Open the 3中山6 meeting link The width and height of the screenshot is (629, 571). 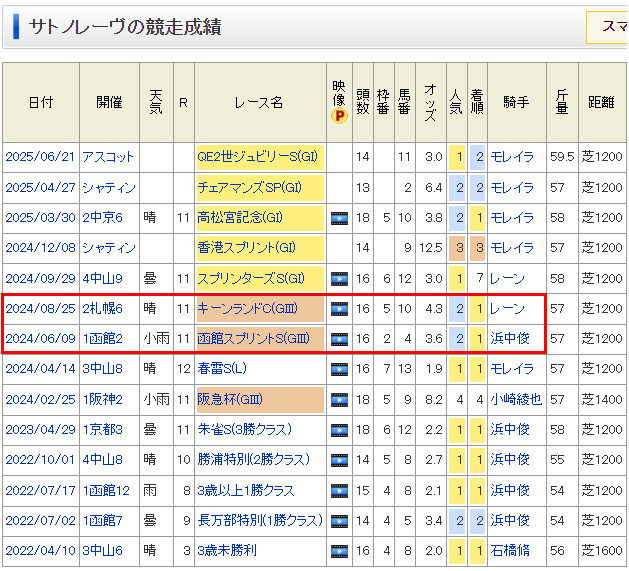[102, 550]
